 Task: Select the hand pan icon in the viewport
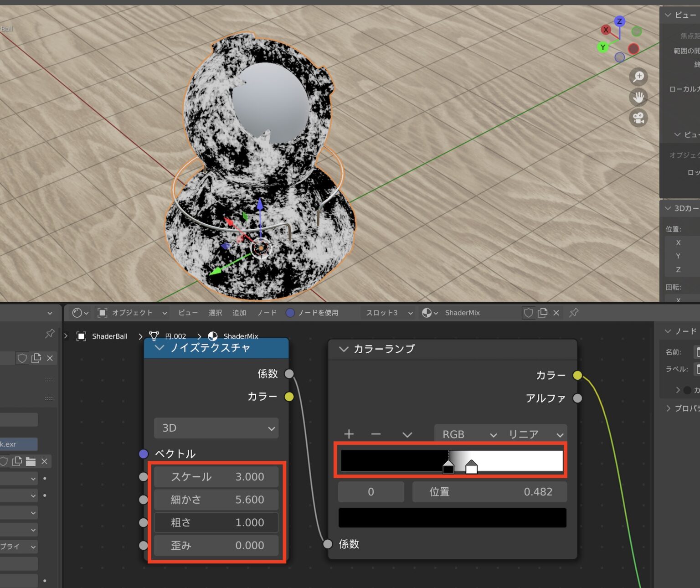coord(638,97)
